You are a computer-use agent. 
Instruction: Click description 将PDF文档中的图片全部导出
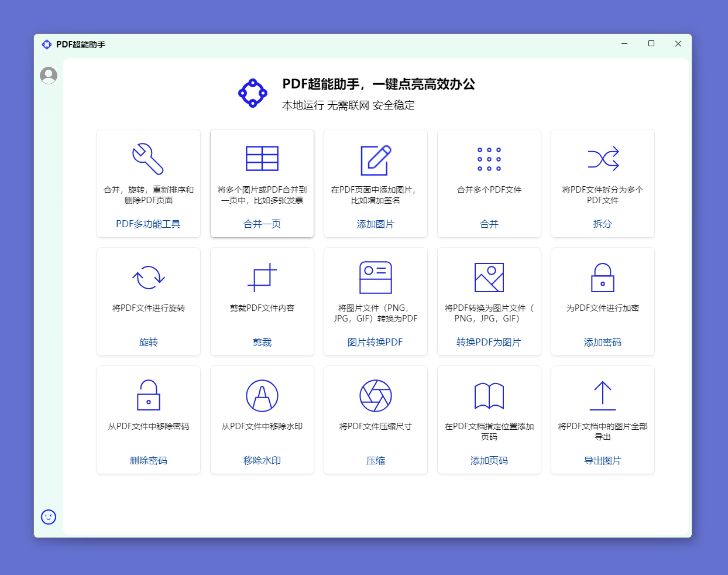click(x=603, y=432)
